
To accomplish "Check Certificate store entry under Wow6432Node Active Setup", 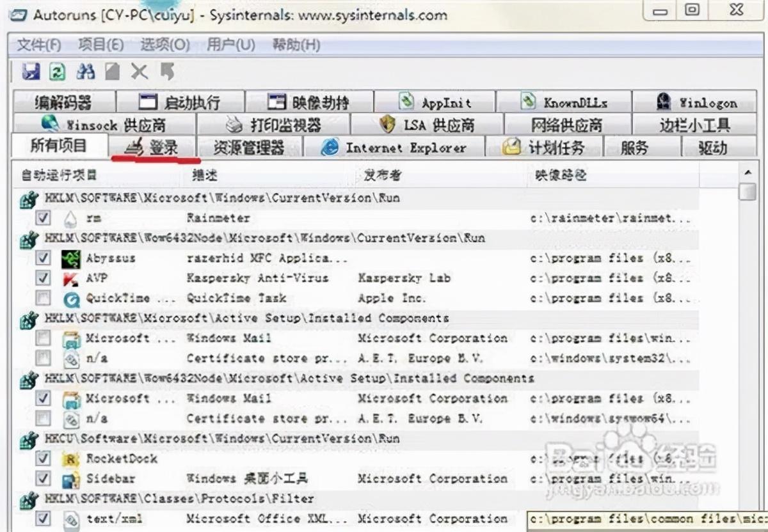I will (x=43, y=418).
